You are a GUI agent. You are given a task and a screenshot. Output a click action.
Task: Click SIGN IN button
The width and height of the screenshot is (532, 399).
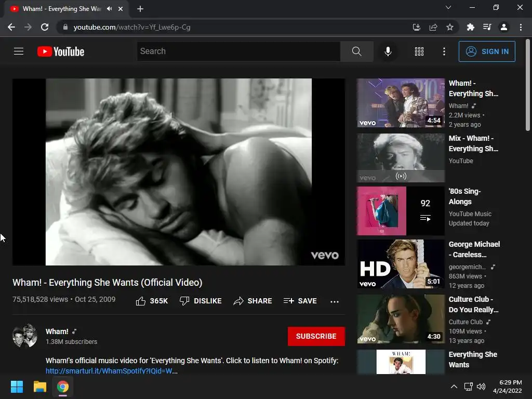487,51
